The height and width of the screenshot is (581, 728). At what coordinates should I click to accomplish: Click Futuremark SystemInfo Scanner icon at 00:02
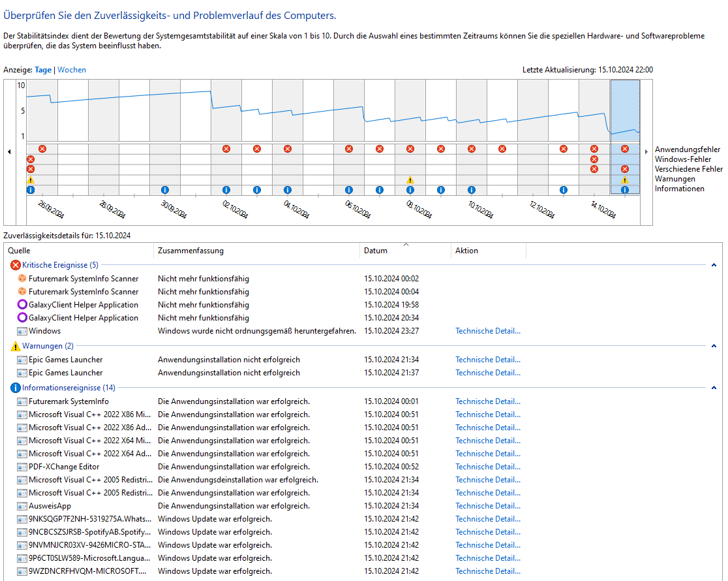click(x=22, y=278)
